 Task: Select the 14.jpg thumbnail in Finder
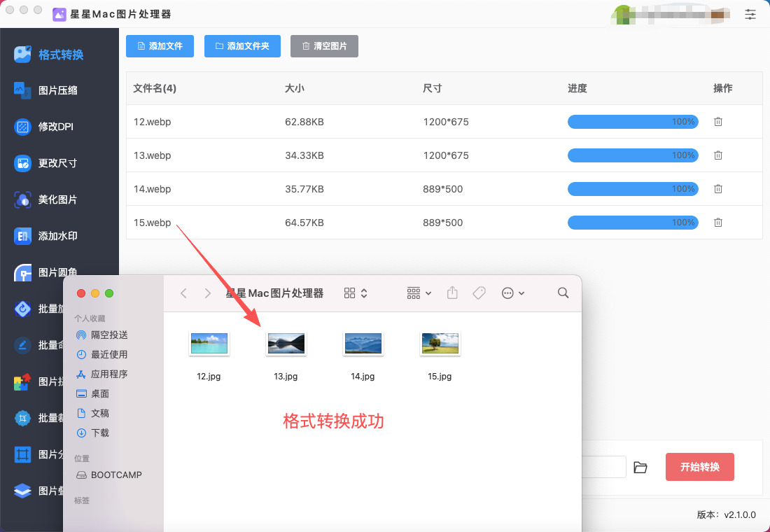click(x=363, y=344)
